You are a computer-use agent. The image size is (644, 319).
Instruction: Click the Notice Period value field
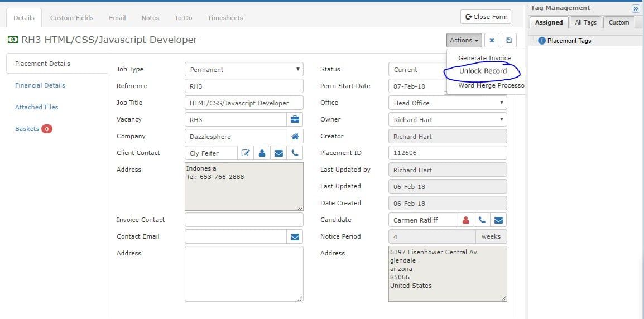click(x=432, y=236)
